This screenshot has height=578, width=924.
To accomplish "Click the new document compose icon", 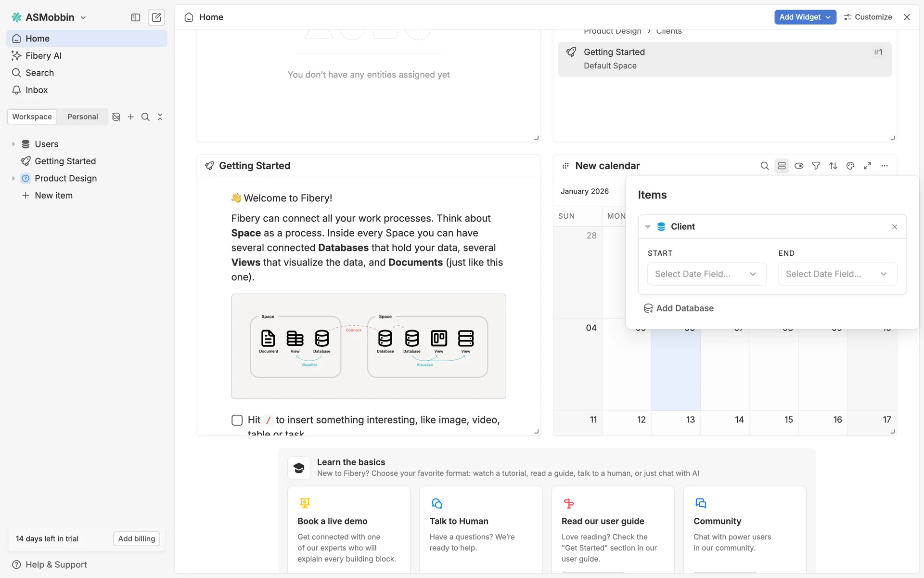I will click(x=156, y=17).
